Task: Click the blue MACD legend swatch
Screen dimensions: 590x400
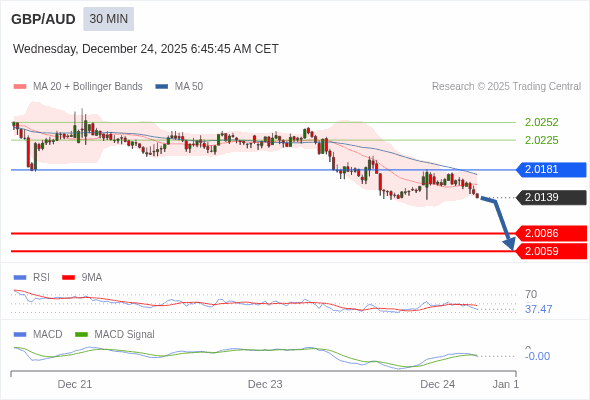Action: pyautogui.click(x=20, y=335)
